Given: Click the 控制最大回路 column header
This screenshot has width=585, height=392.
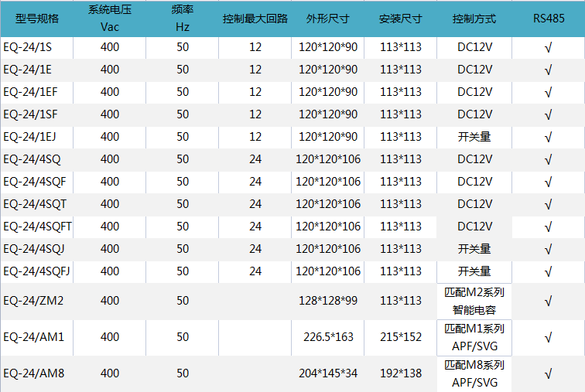Looking at the screenshot, I should [255, 19].
